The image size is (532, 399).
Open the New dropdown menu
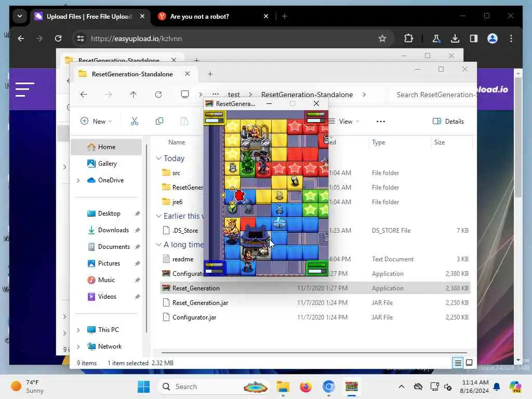(96, 121)
